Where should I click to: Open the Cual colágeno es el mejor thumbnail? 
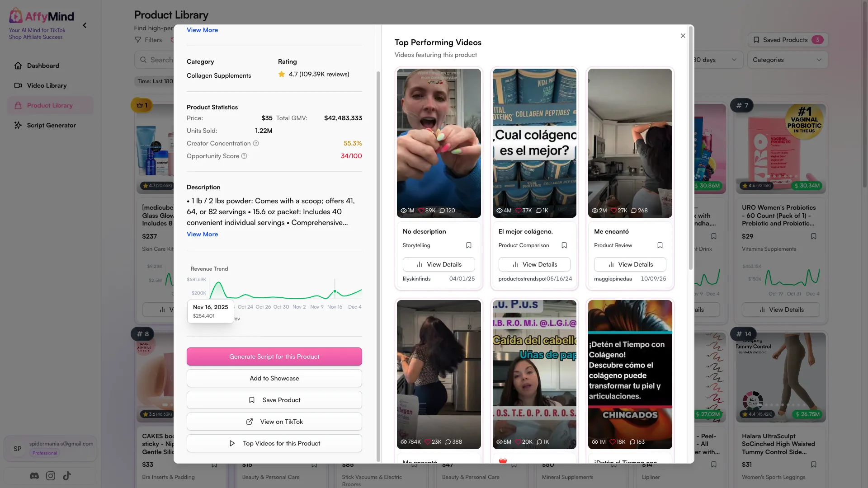point(534,143)
